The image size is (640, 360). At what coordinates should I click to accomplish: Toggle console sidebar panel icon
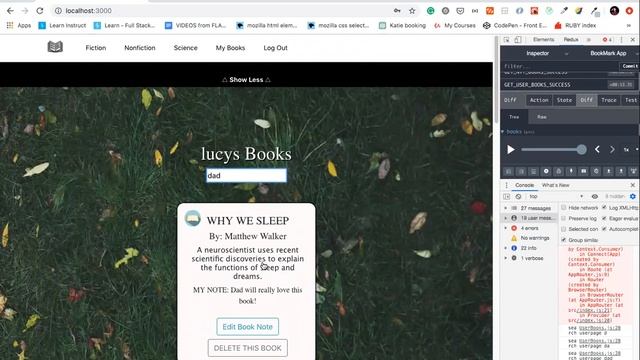[x=507, y=196]
